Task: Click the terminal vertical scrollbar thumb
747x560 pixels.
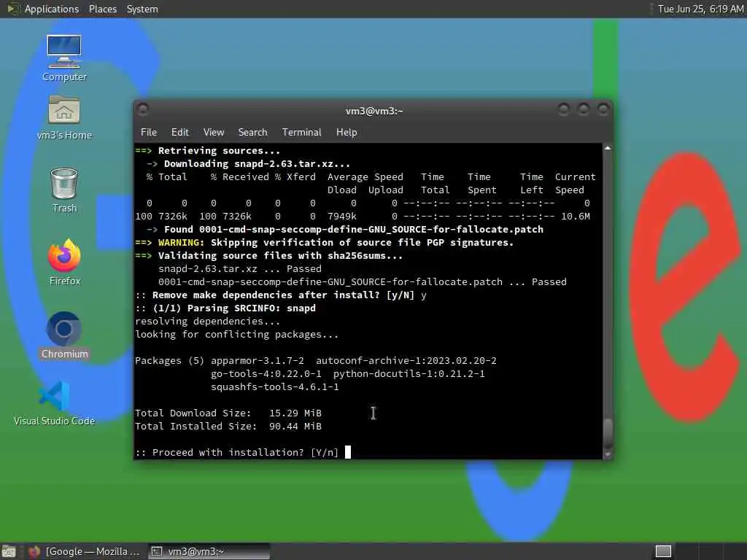Action: (x=608, y=433)
